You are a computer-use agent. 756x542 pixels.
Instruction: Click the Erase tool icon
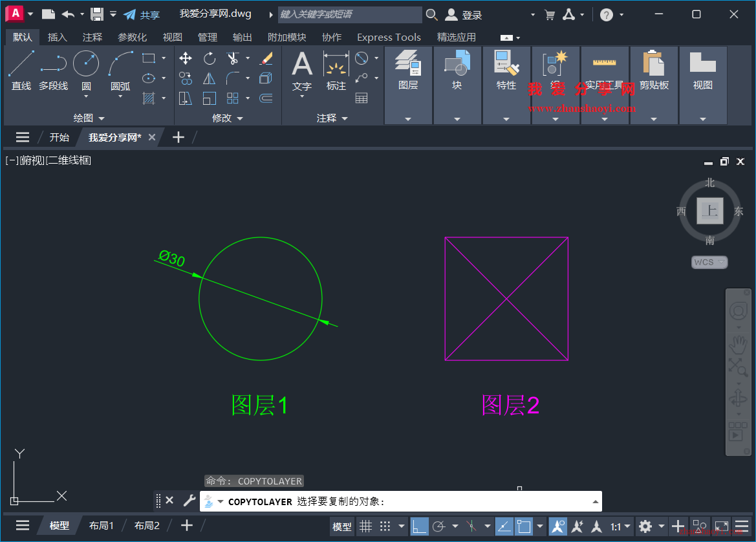tap(266, 58)
